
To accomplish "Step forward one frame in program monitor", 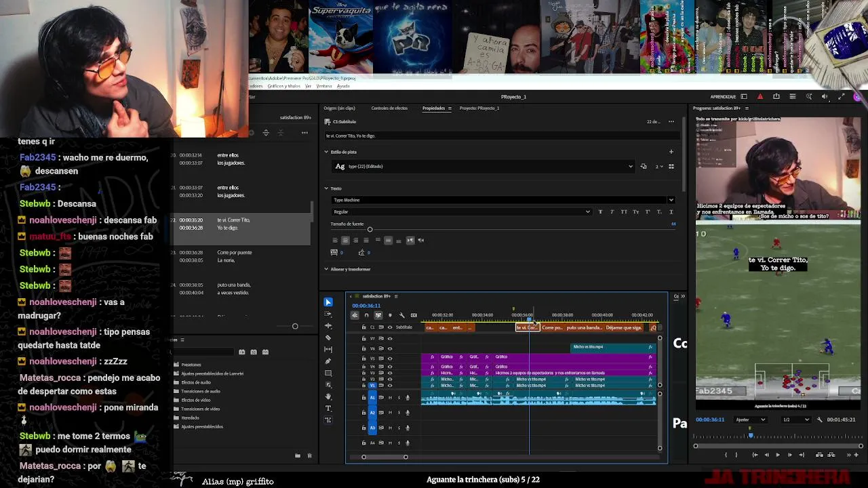I will pyautogui.click(x=789, y=455).
